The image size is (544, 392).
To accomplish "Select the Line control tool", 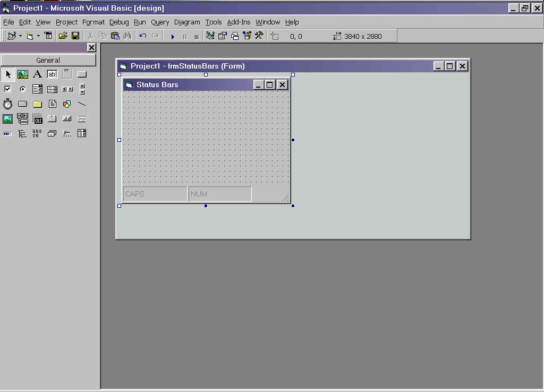I will coord(82,104).
